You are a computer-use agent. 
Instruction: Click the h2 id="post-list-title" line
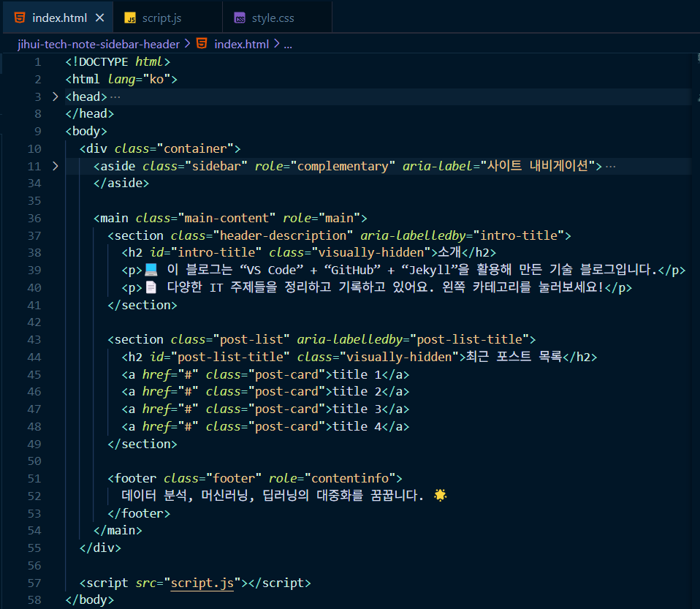pyautogui.click(x=359, y=357)
